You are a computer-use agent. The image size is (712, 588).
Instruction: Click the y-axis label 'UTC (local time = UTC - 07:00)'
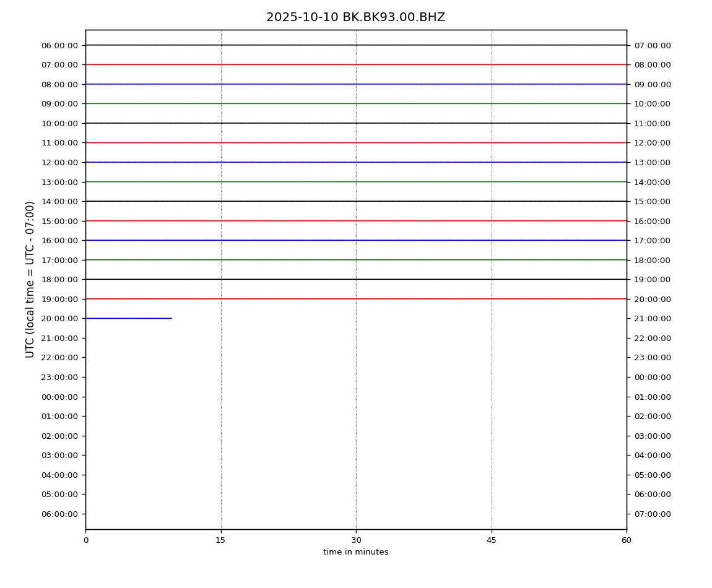30,279
